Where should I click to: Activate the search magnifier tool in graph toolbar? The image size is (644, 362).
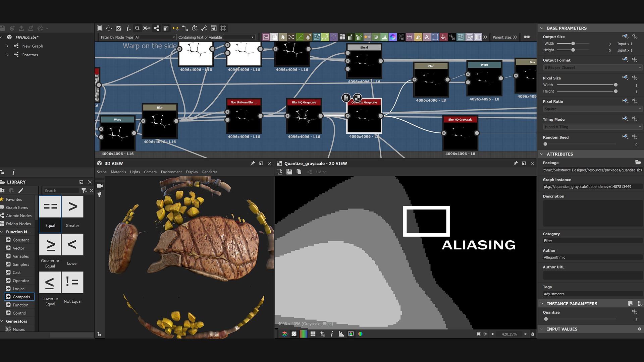point(137,28)
